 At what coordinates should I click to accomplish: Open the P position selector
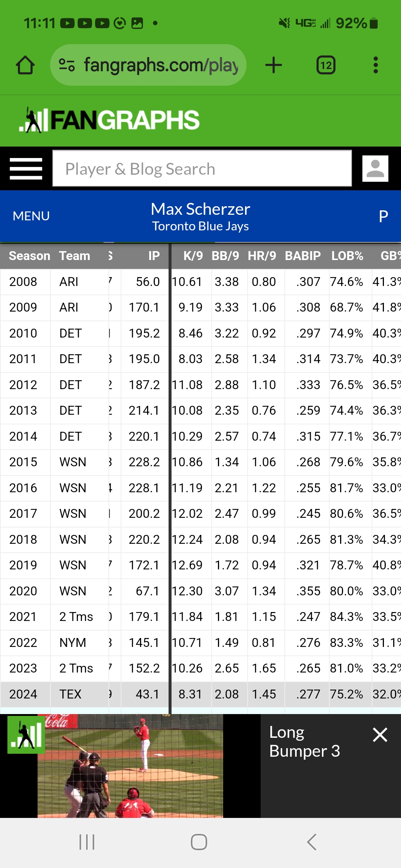(383, 216)
